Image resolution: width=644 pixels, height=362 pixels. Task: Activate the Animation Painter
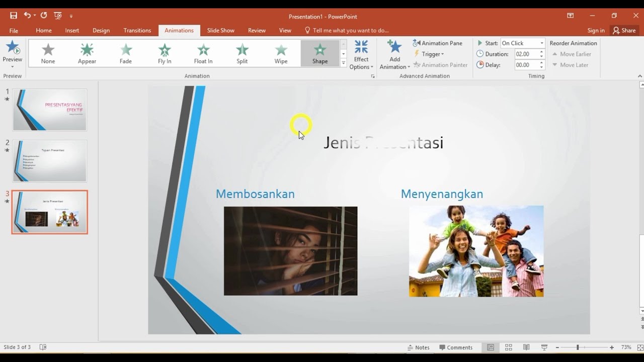click(441, 65)
